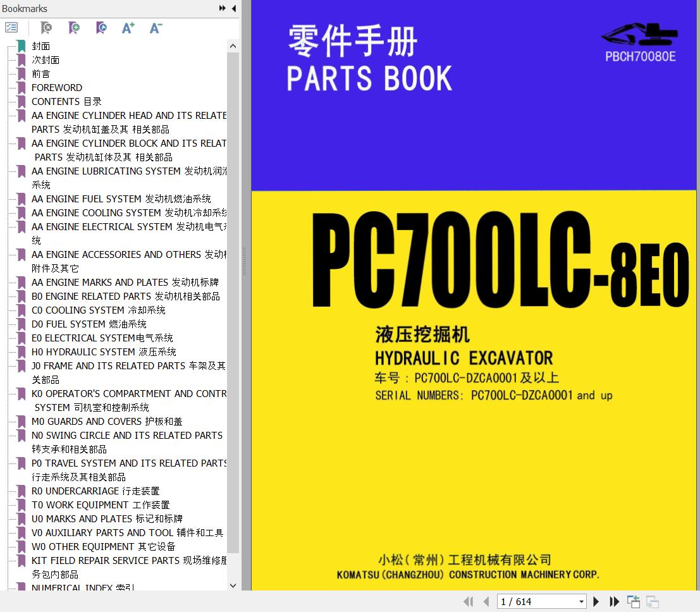Select the FOREWORD bookmark
Viewport: 700px width, 612px height.
point(57,87)
